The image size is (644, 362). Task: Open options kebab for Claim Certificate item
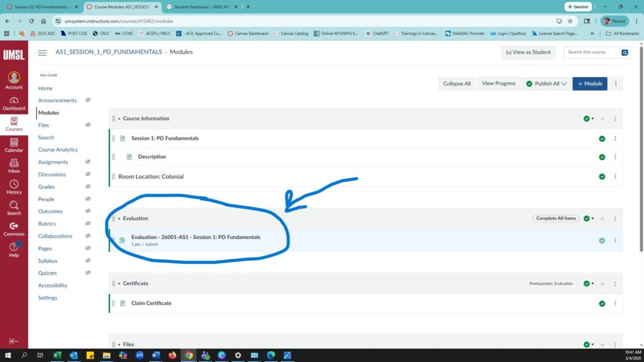pyautogui.click(x=615, y=304)
